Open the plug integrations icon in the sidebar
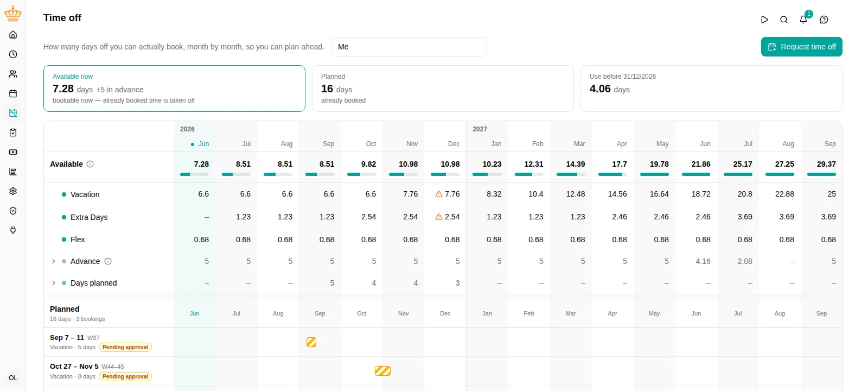This screenshot has width=868, height=391. pyautogui.click(x=13, y=230)
